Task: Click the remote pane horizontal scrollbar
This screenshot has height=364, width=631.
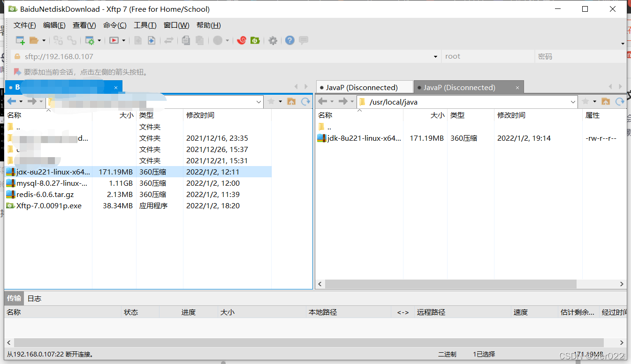Action: [450, 284]
